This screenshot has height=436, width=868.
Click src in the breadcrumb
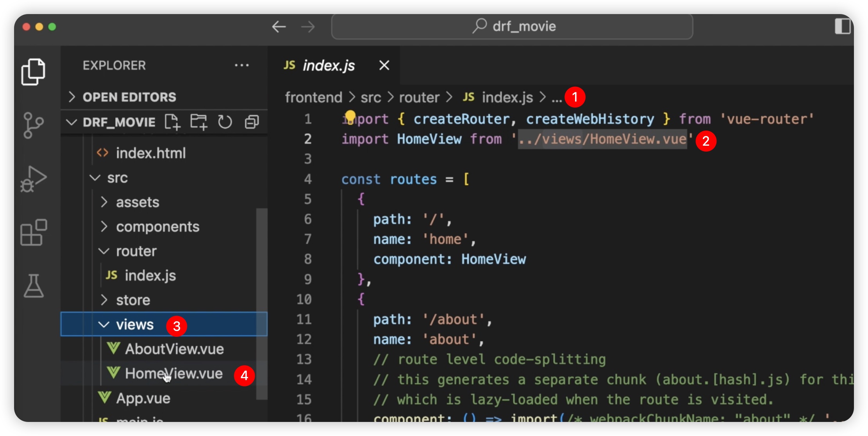tap(371, 97)
